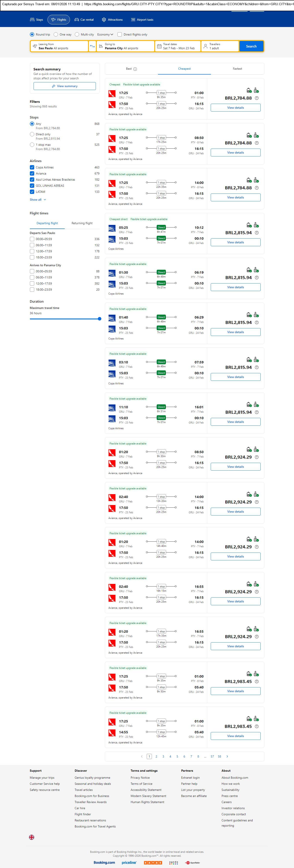Click the swap origin and destination arrows icon
The width and height of the screenshot is (294, 868).
pos(92,46)
